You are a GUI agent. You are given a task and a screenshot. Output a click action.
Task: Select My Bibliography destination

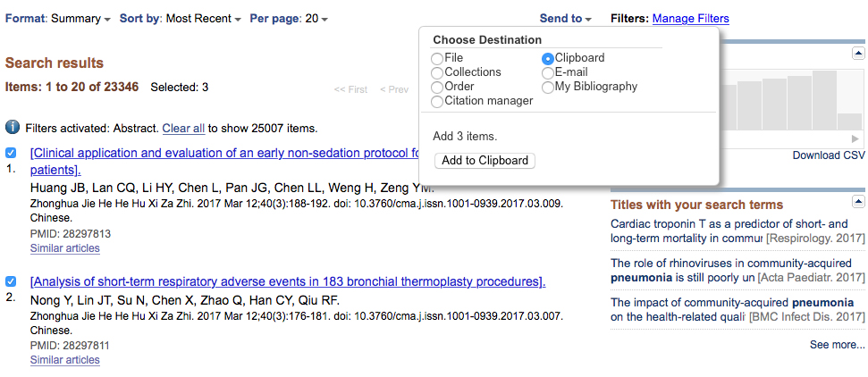coord(547,87)
